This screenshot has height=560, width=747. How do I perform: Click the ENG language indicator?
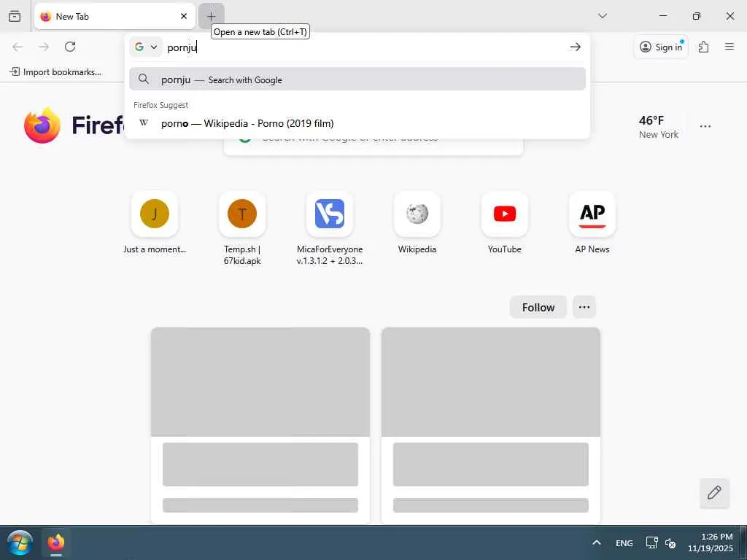[624, 542]
